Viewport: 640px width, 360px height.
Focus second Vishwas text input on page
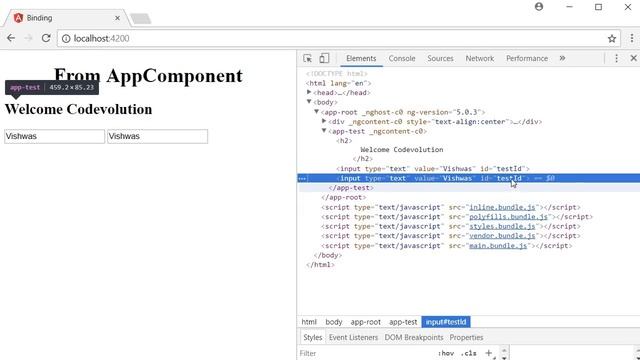(157, 136)
